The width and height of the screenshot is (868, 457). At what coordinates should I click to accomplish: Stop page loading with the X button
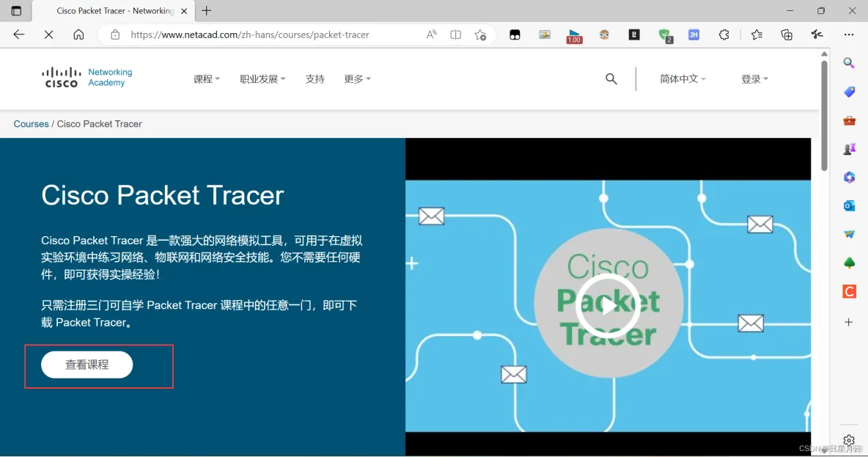point(48,34)
